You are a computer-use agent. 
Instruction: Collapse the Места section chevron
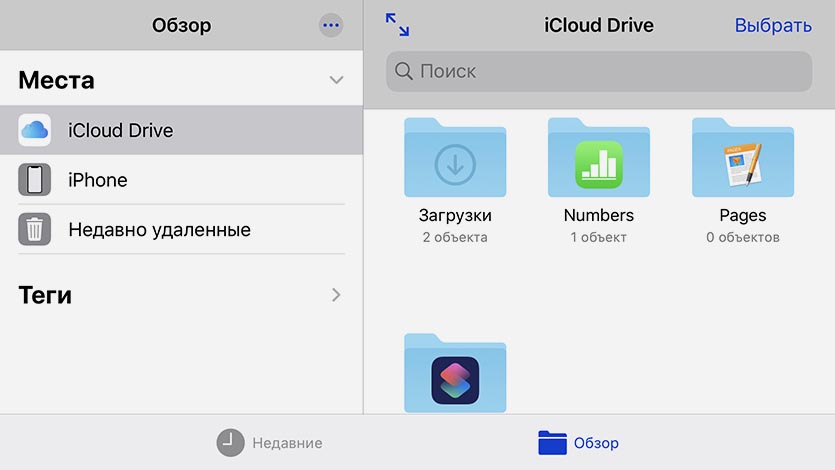pos(336,80)
